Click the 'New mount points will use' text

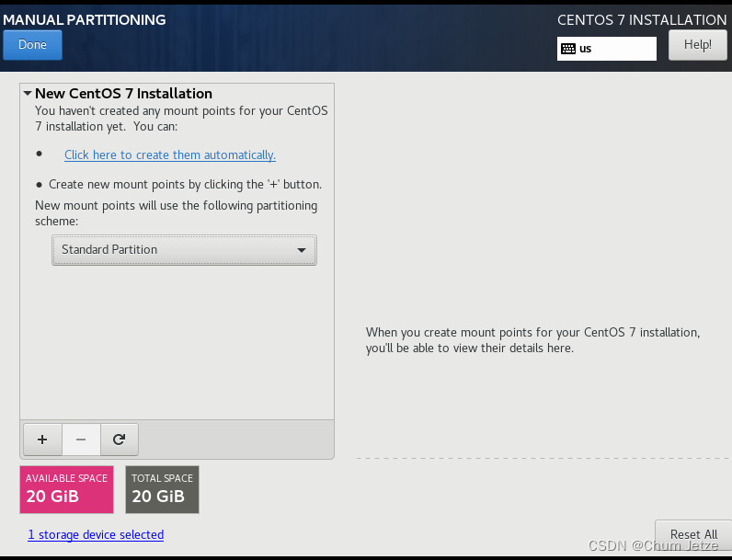pyautogui.click(x=177, y=213)
